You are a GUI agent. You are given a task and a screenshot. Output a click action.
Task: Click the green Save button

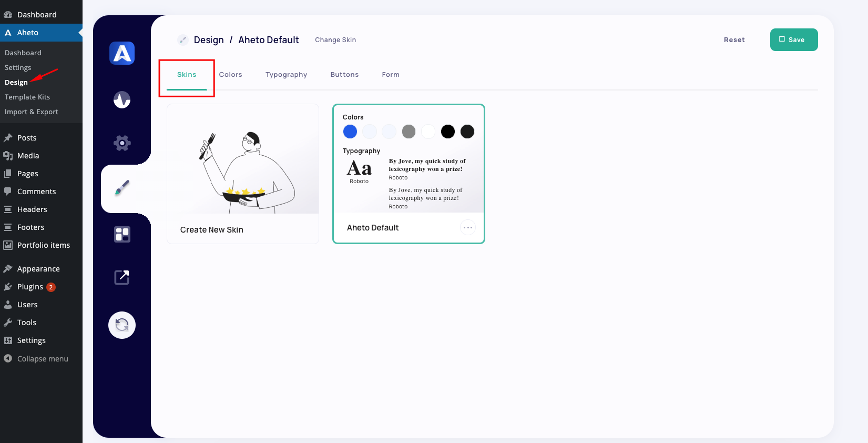coord(794,40)
